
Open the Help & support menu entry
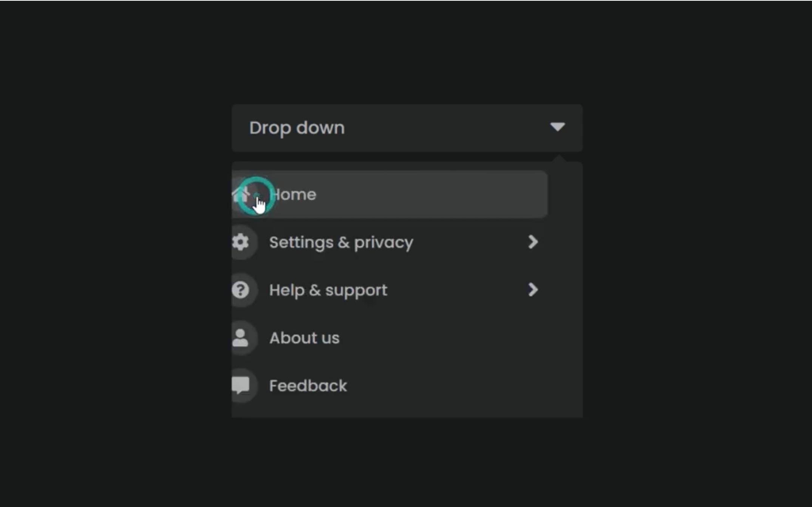point(390,290)
